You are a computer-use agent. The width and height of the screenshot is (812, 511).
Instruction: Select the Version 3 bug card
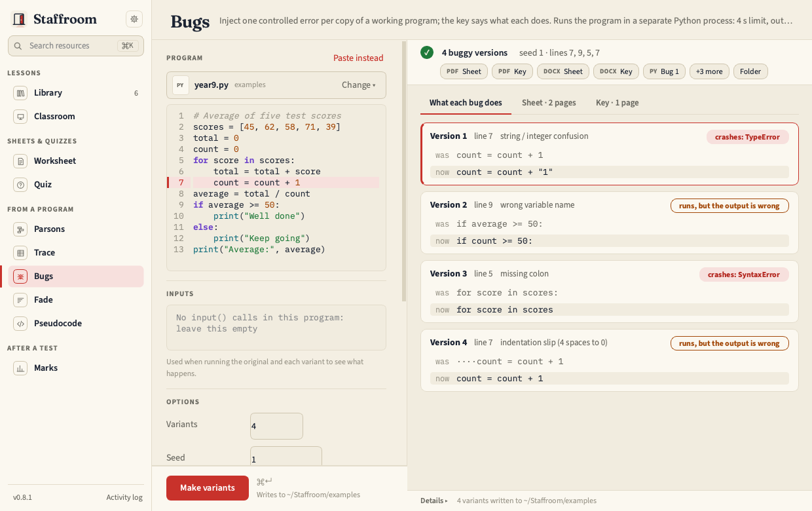610,292
